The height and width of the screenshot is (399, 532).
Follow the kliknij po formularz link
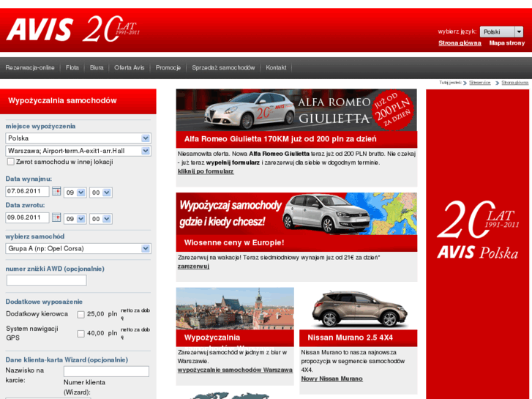point(206,171)
